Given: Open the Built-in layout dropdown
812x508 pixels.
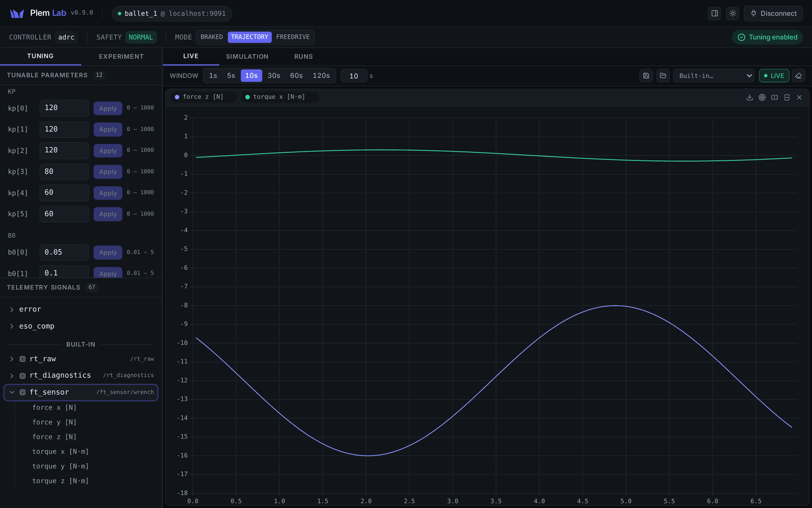Looking at the screenshot, I should 714,76.
